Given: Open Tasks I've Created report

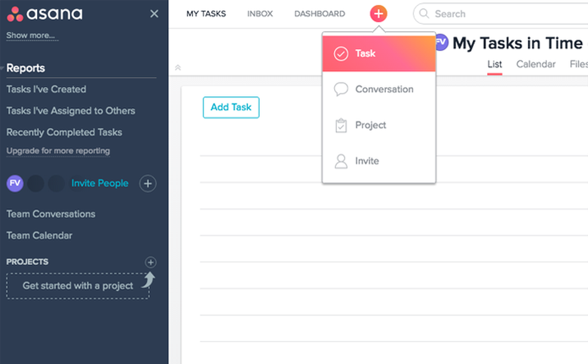Looking at the screenshot, I should click(x=46, y=89).
